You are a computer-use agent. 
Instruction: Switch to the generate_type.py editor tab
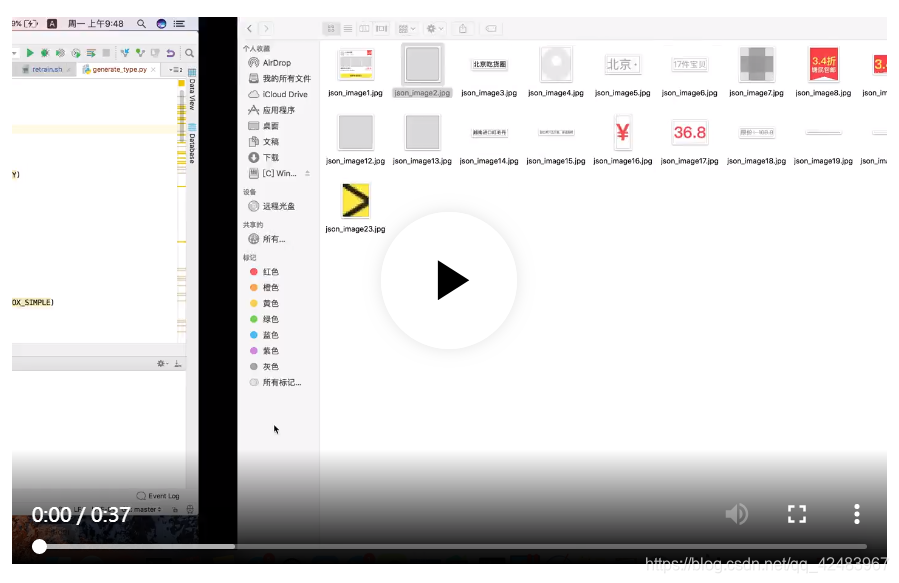click(x=116, y=69)
